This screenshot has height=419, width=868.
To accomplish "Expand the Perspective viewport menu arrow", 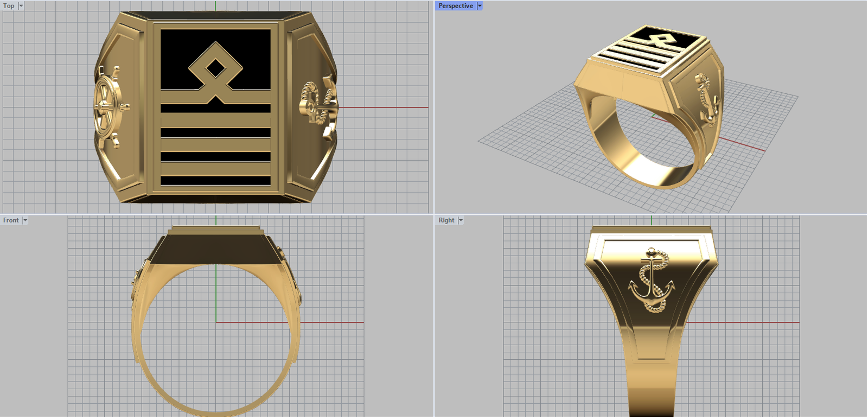I will click(480, 6).
